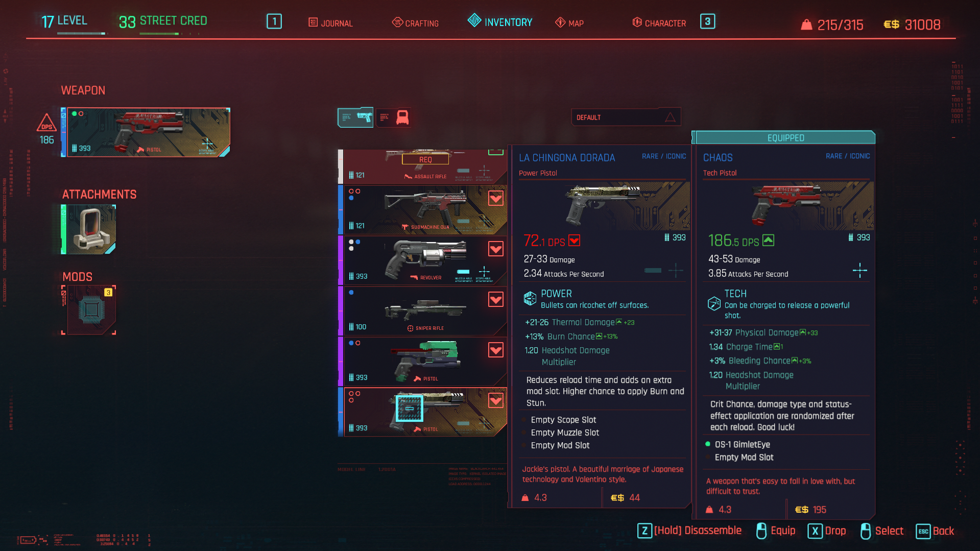The image size is (980, 551).
Task: Select the green-purple pistol item
Action: pos(423,361)
